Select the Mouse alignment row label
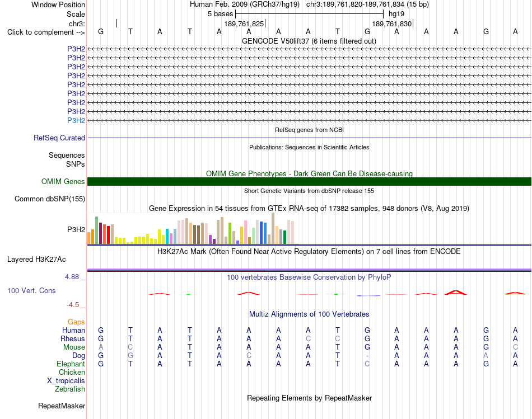 tap(74, 347)
